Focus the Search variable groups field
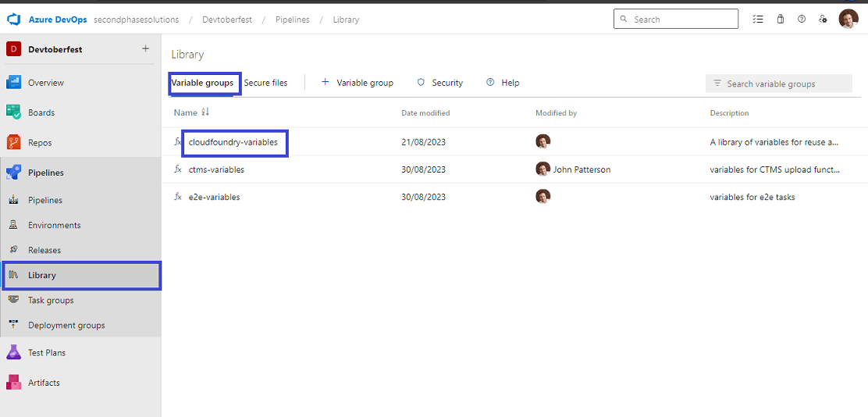Viewport: 868px width, 417px height. coord(779,84)
